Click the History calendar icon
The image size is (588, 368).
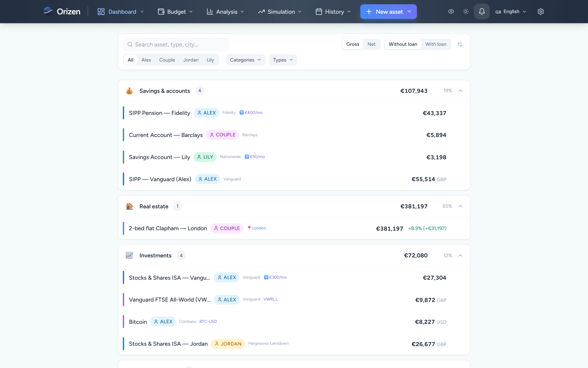(319, 11)
